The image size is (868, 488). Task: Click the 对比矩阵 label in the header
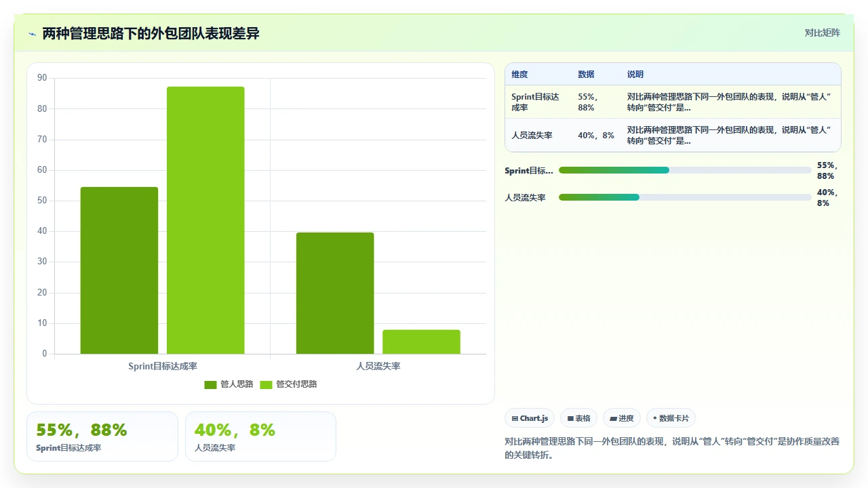point(822,33)
